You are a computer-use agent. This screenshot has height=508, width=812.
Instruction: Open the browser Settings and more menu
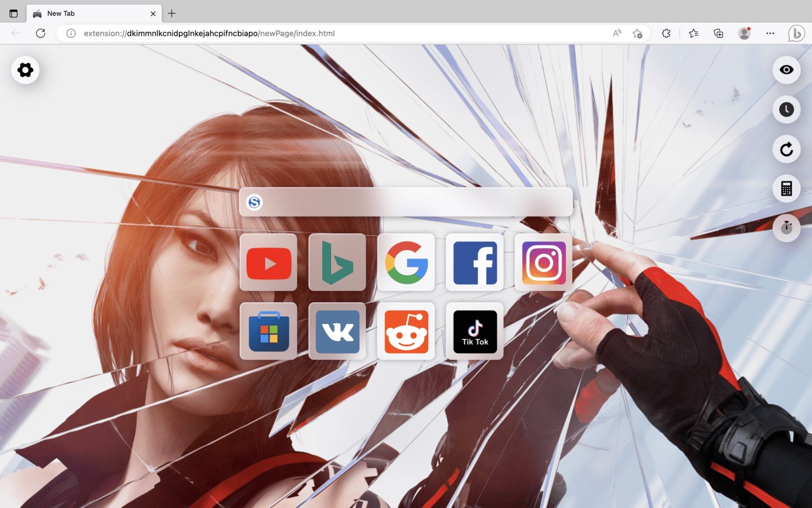point(770,33)
